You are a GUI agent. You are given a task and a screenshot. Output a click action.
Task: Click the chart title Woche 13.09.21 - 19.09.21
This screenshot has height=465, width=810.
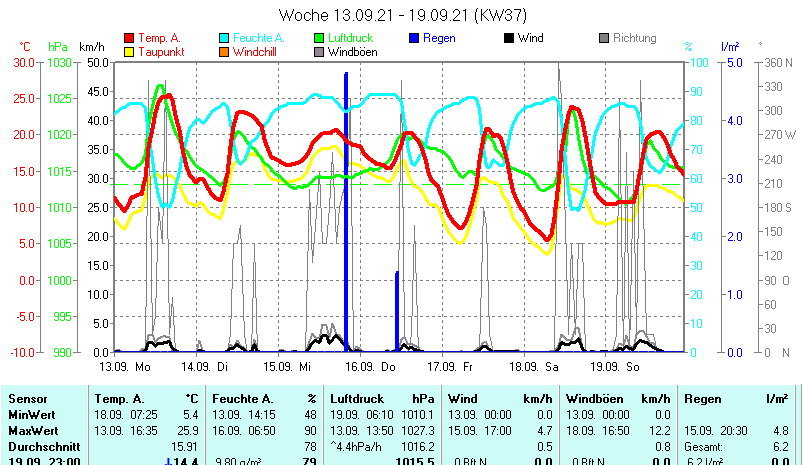click(403, 15)
